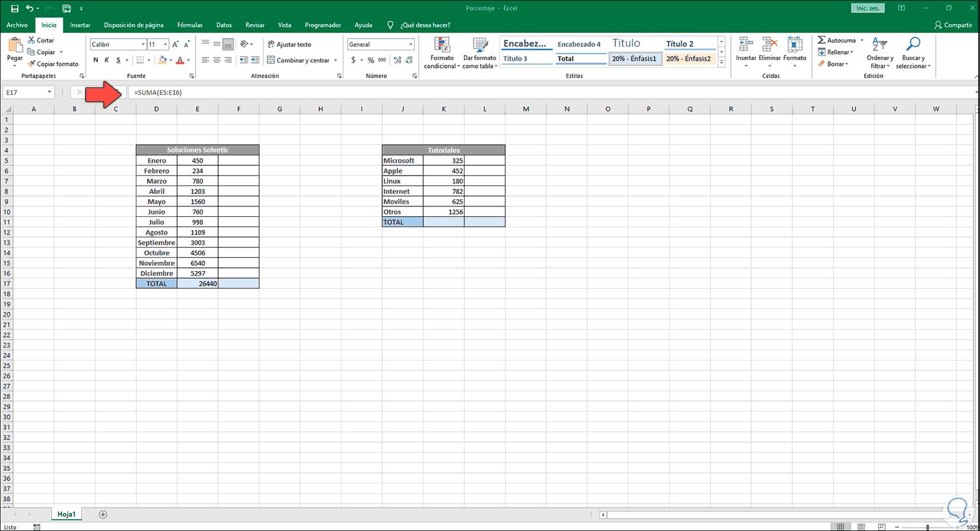Switch to the Fórmulas tab

point(189,25)
